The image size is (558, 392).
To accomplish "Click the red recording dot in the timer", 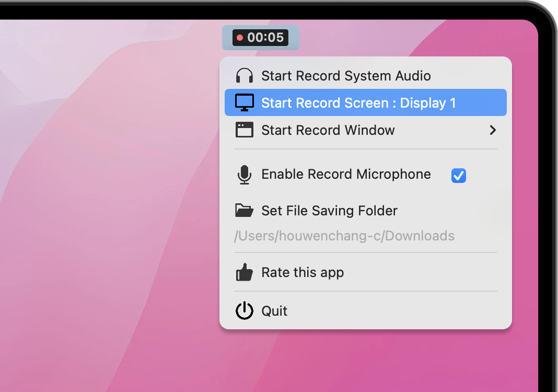I will [x=240, y=37].
